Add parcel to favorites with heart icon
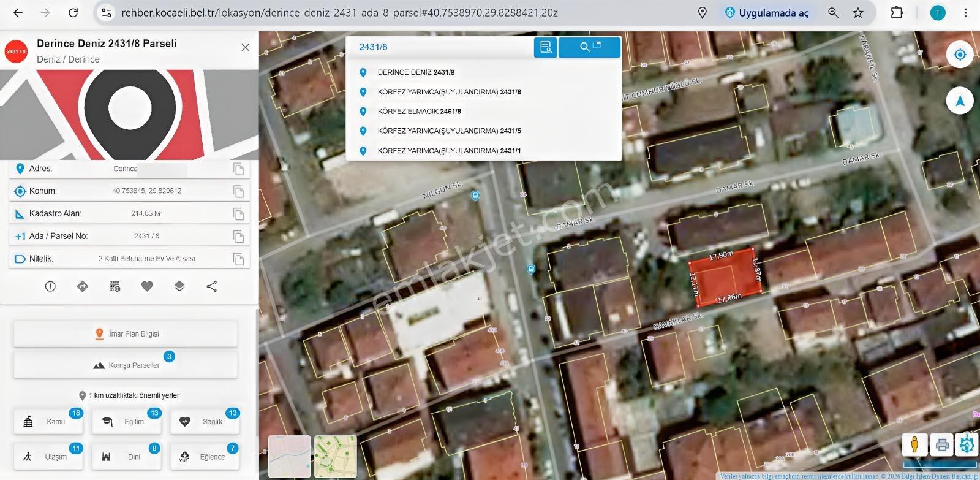The image size is (980, 480). [x=147, y=286]
